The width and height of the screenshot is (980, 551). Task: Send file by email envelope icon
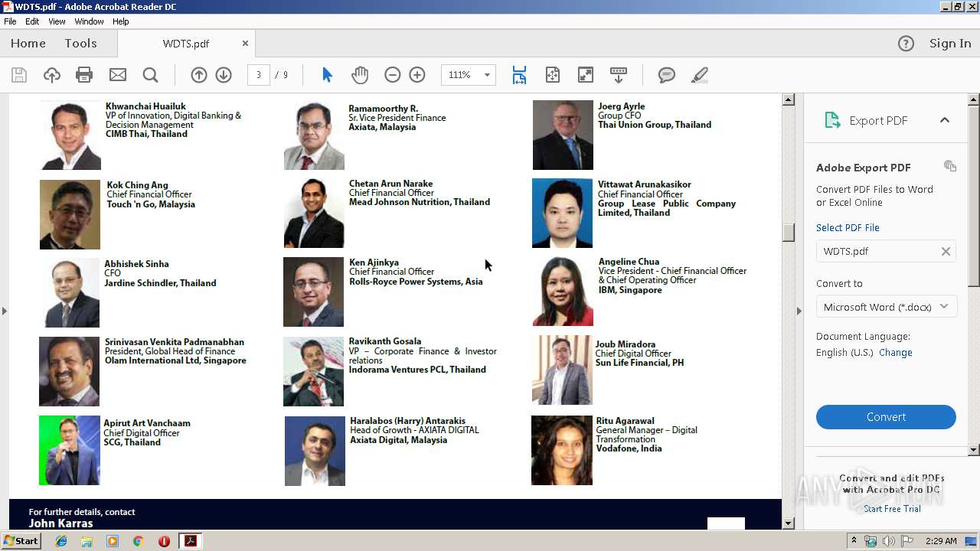click(x=117, y=75)
